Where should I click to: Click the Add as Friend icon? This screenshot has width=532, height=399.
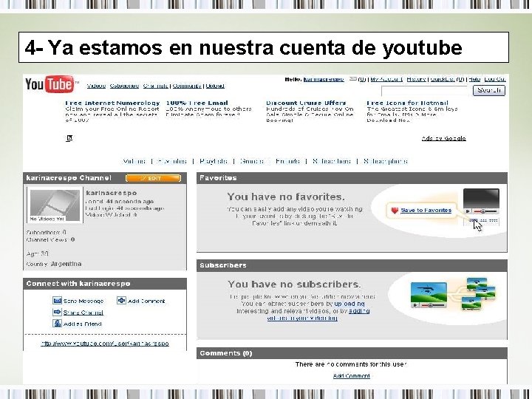tap(57, 324)
